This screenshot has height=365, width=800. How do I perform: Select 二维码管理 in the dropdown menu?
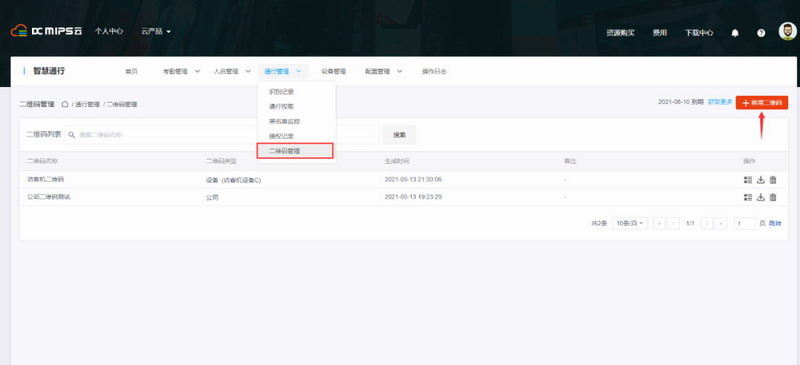[x=295, y=151]
